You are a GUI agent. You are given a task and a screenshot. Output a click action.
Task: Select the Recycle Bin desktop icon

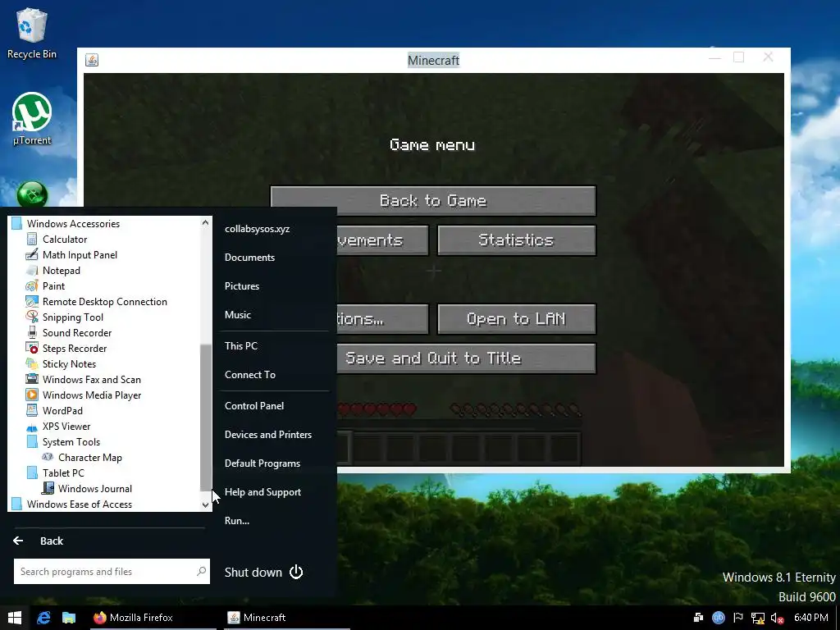(32, 33)
